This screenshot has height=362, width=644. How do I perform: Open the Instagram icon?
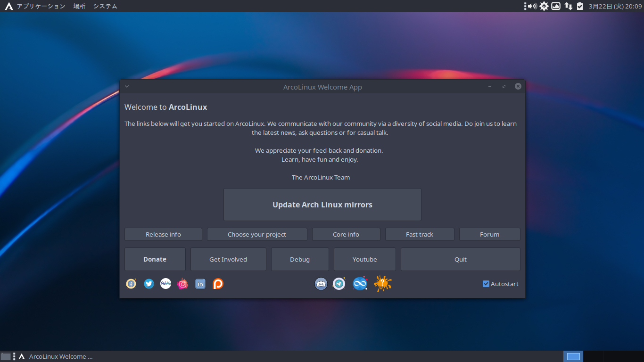182,284
